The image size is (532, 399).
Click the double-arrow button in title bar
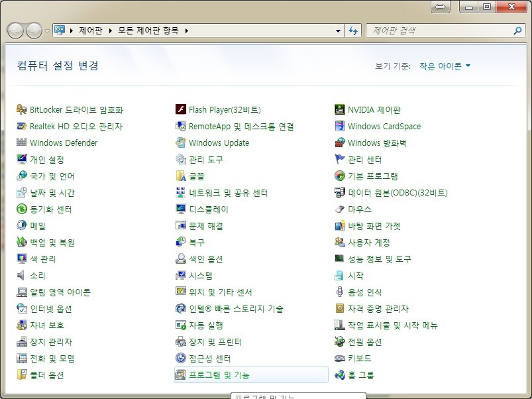[441, 7]
